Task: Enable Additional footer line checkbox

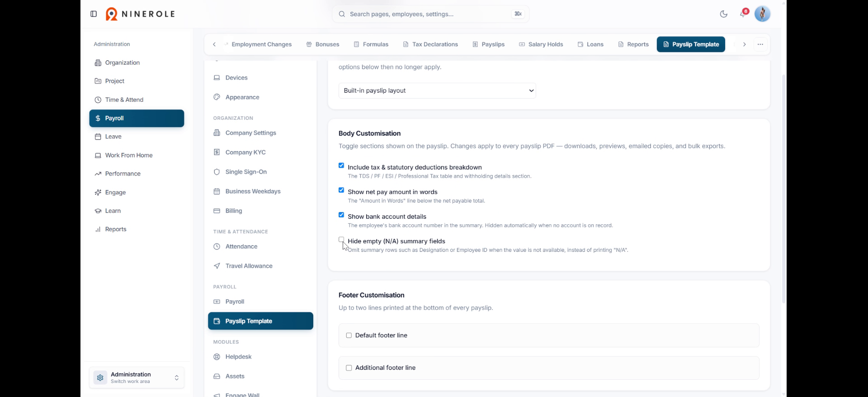Action: point(349,368)
